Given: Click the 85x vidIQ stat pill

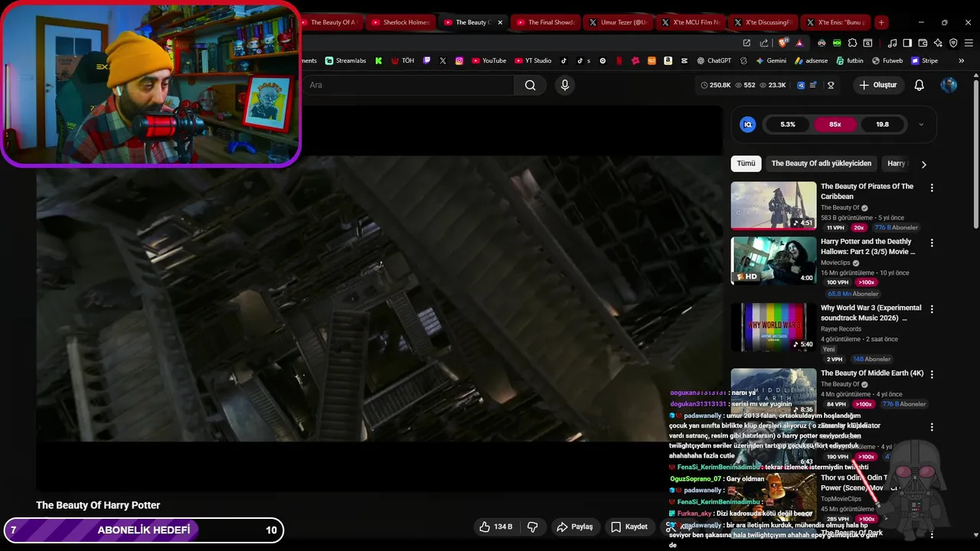Looking at the screenshot, I should [x=835, y=124].
